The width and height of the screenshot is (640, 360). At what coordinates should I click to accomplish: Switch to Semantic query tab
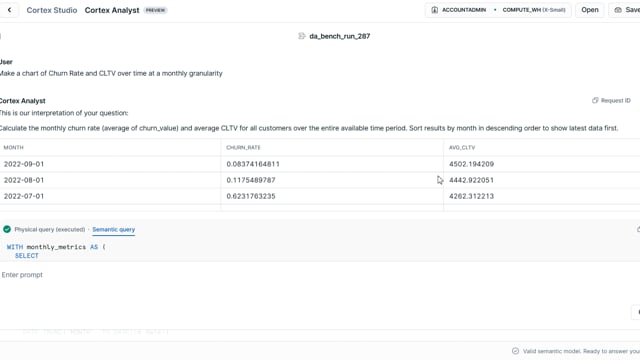(x=113, y=230)
